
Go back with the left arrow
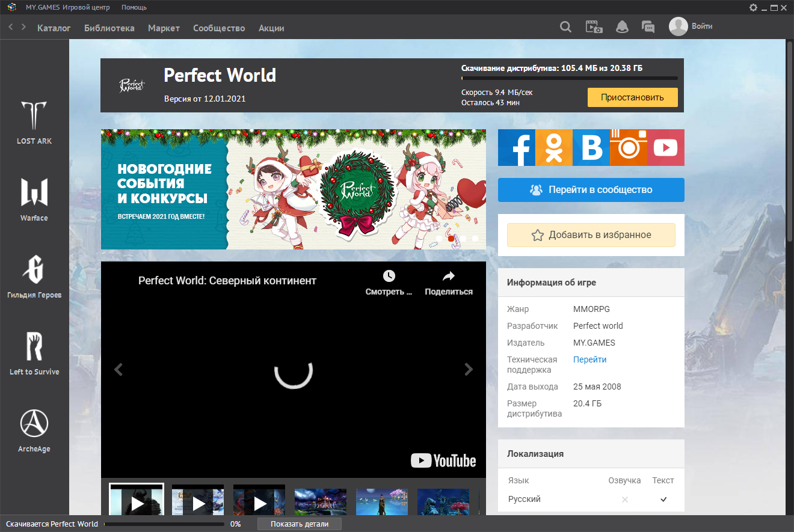[11, 27]
